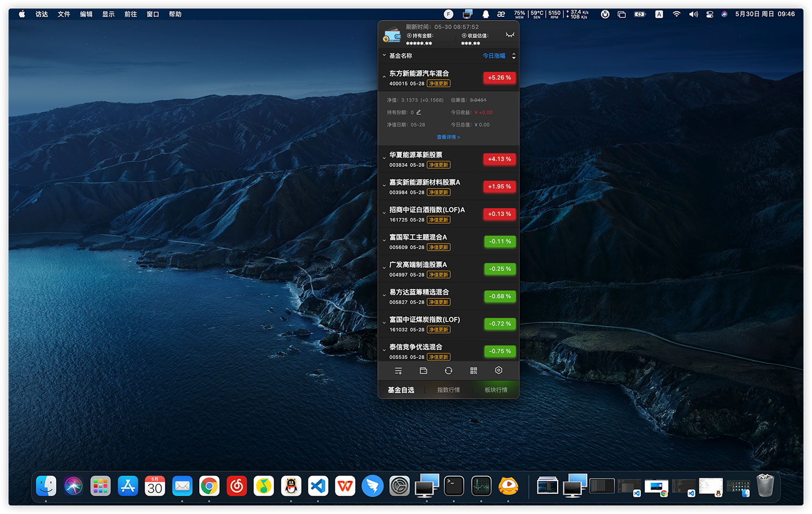Click the add fund icon in toolbar
The height and width of the screenshot is (514, 812).
[398, 370]
